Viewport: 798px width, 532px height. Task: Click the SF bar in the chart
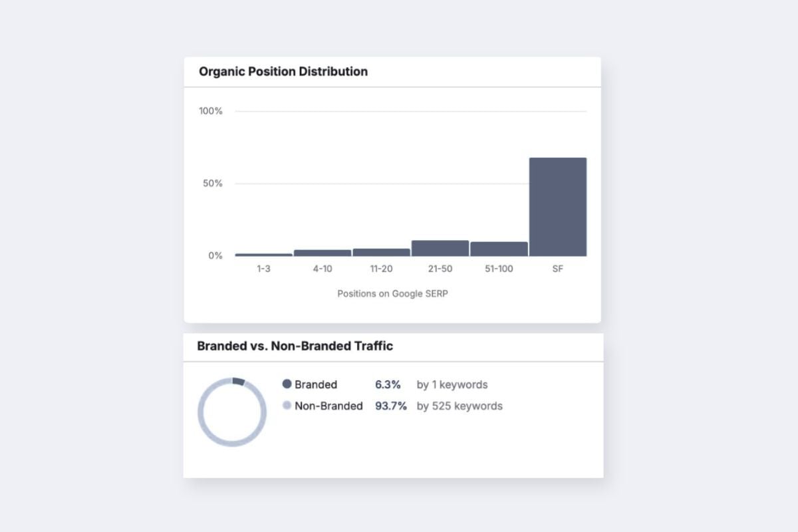[x=558, y=207]
